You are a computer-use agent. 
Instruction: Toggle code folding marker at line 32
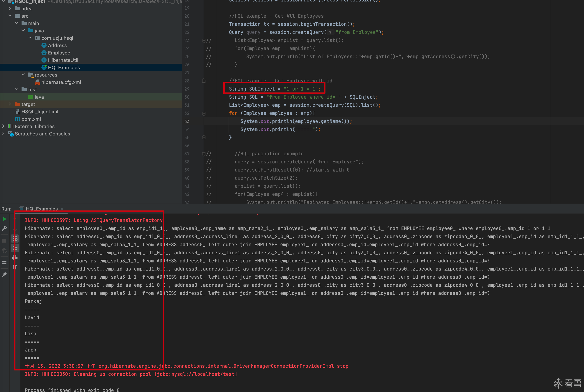(204, 113)
